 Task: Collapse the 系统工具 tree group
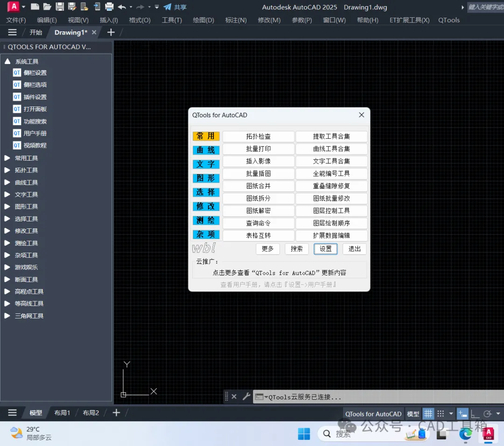point(7,61)
